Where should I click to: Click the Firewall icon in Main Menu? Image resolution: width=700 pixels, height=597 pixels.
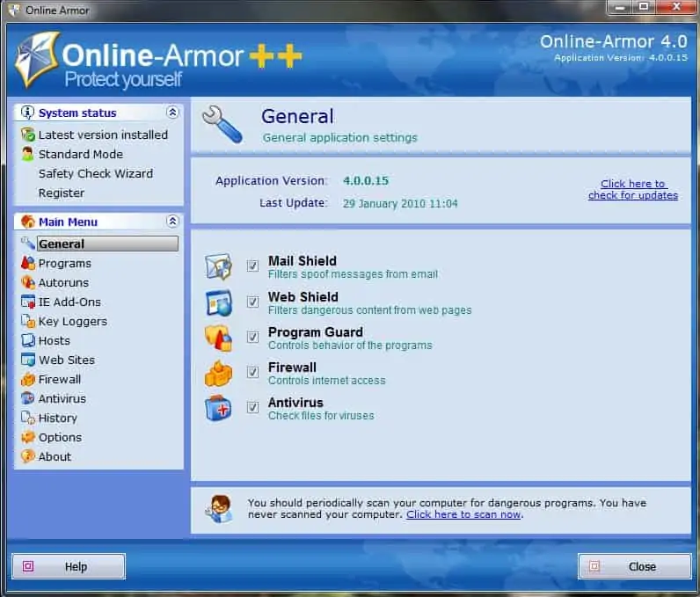point(27,379)
